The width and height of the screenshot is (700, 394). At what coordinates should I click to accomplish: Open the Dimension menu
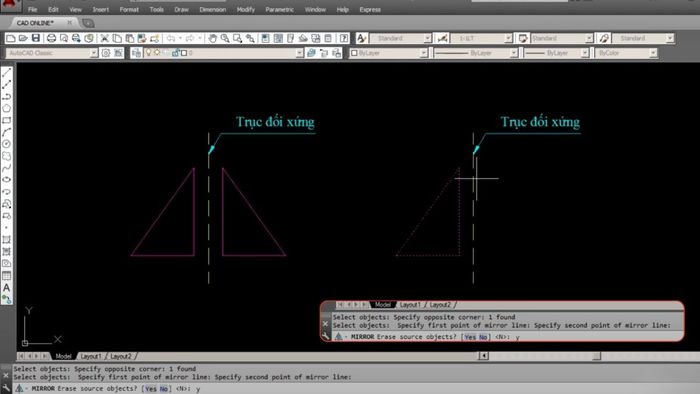[x=212, y=9]
